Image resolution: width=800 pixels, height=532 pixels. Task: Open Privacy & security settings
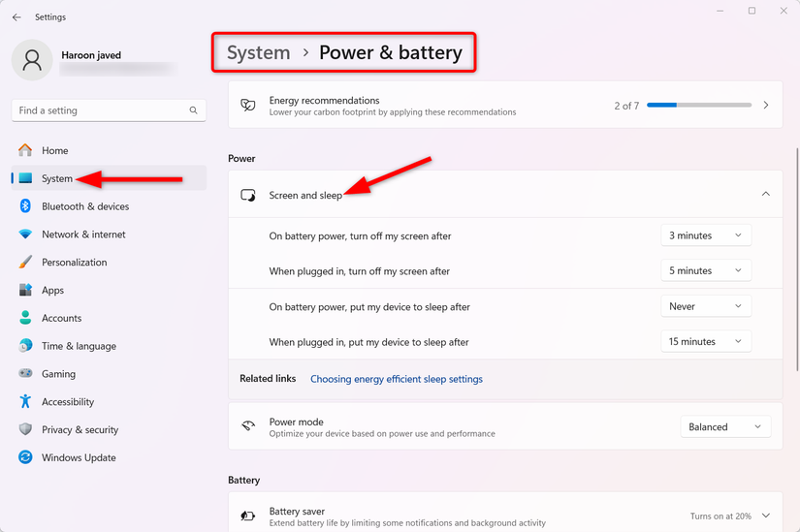point(80,430)
